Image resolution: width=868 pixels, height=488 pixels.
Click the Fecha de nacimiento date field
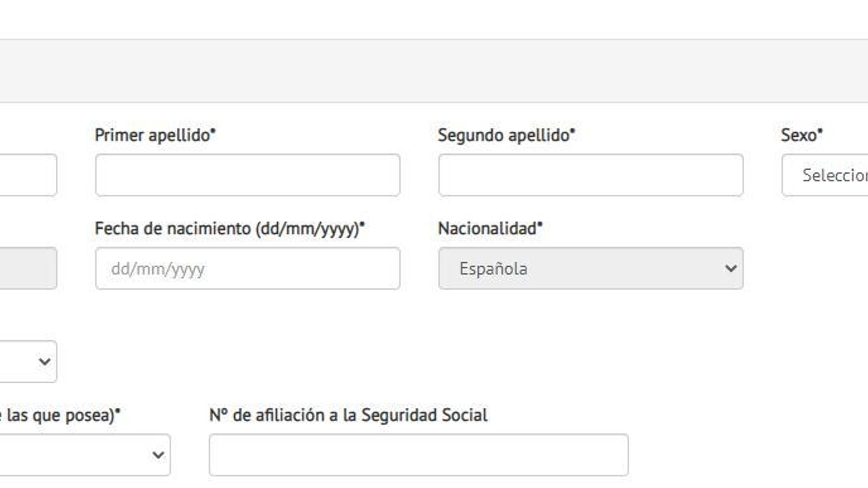[x=247, y=268]
